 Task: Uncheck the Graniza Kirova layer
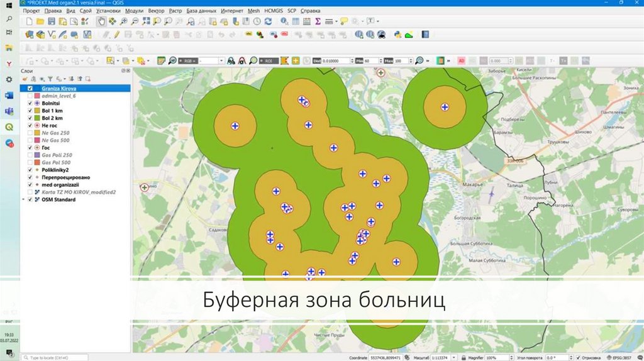[x=30, y=88]
